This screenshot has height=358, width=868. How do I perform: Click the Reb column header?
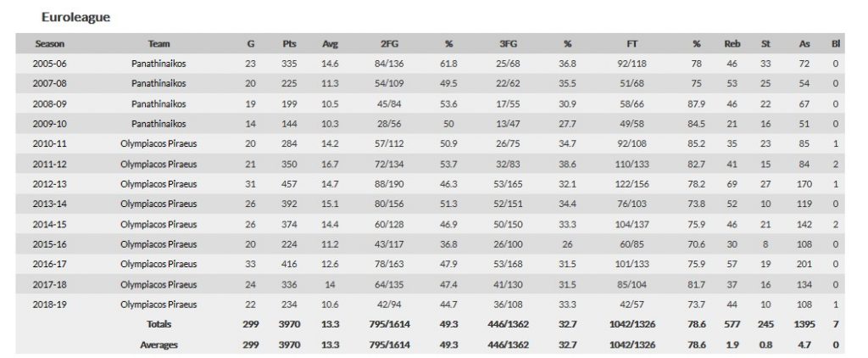click(x=732, y=44)
